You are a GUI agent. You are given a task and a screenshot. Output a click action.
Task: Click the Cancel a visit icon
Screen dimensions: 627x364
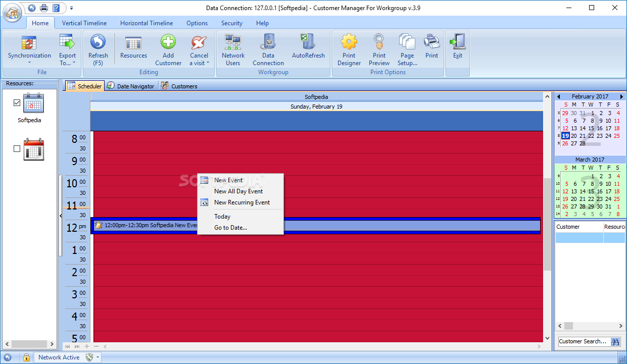(199, 42)
